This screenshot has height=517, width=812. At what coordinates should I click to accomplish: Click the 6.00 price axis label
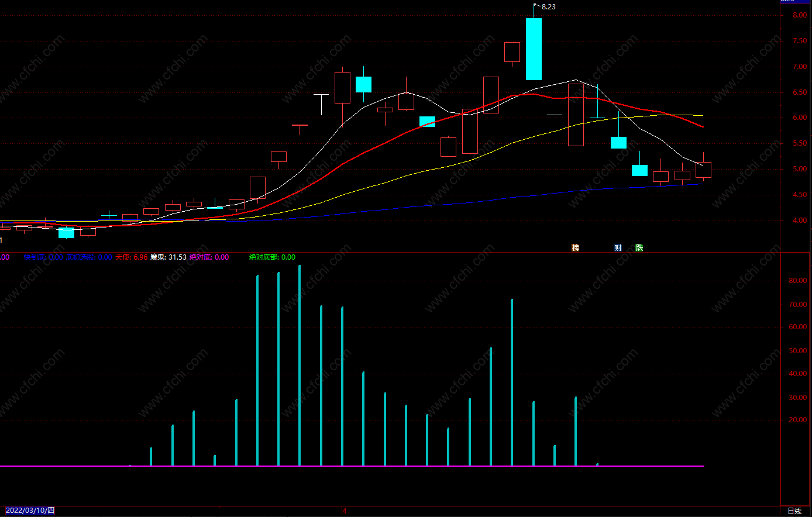point(800,118)
